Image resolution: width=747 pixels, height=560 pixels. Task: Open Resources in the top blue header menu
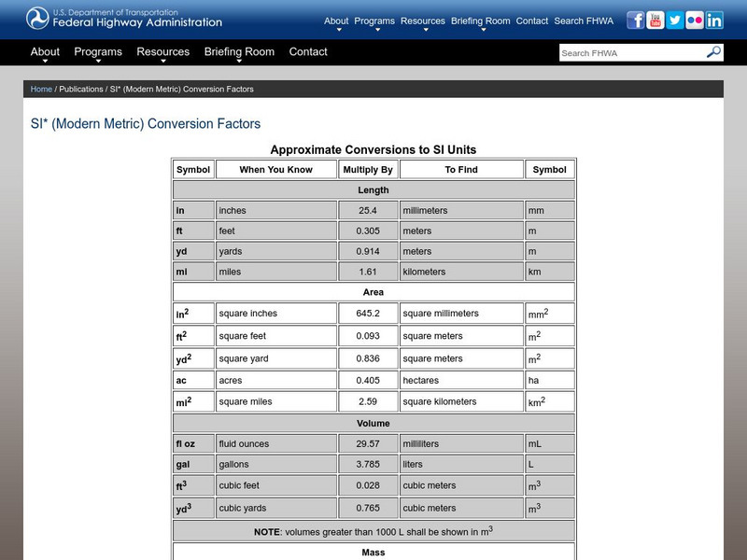click(x=423, y=21)
